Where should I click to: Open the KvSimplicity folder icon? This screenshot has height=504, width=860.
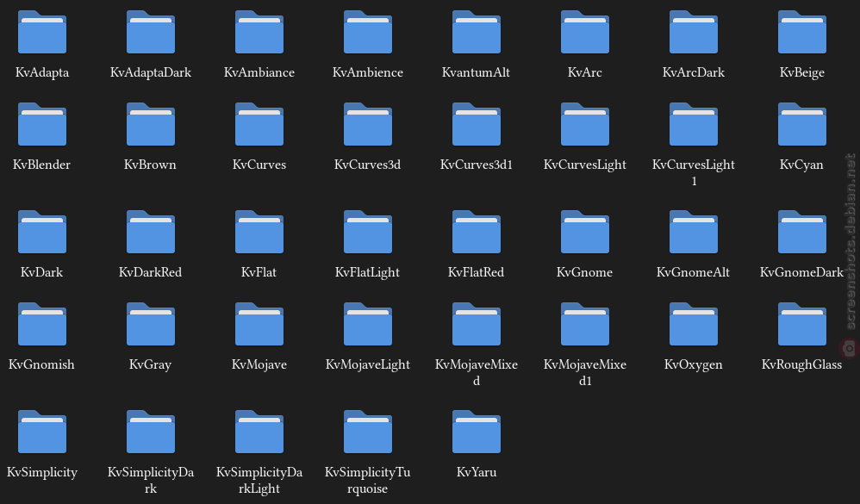(42, 432)
